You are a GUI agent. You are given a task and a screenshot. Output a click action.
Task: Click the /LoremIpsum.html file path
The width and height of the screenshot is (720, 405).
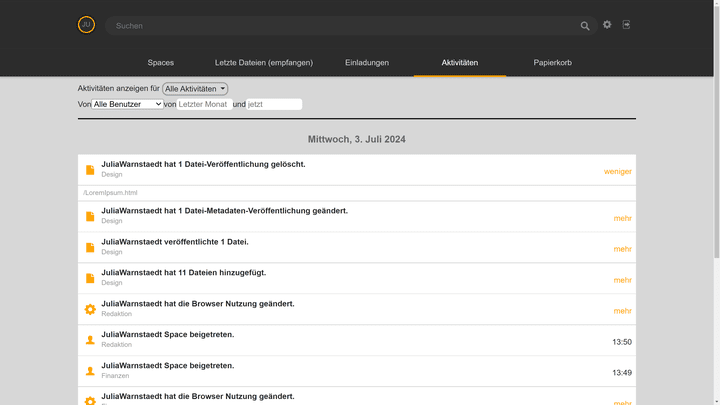111,193
